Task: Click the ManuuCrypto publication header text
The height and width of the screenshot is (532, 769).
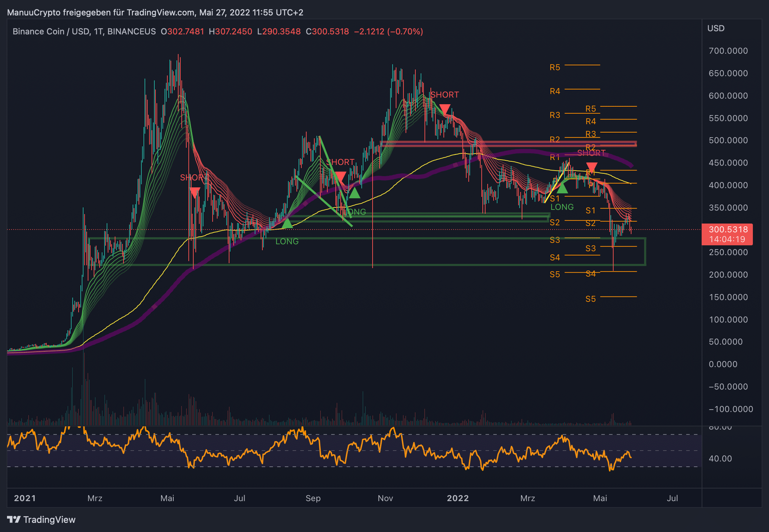Action: tap(155, 13)
